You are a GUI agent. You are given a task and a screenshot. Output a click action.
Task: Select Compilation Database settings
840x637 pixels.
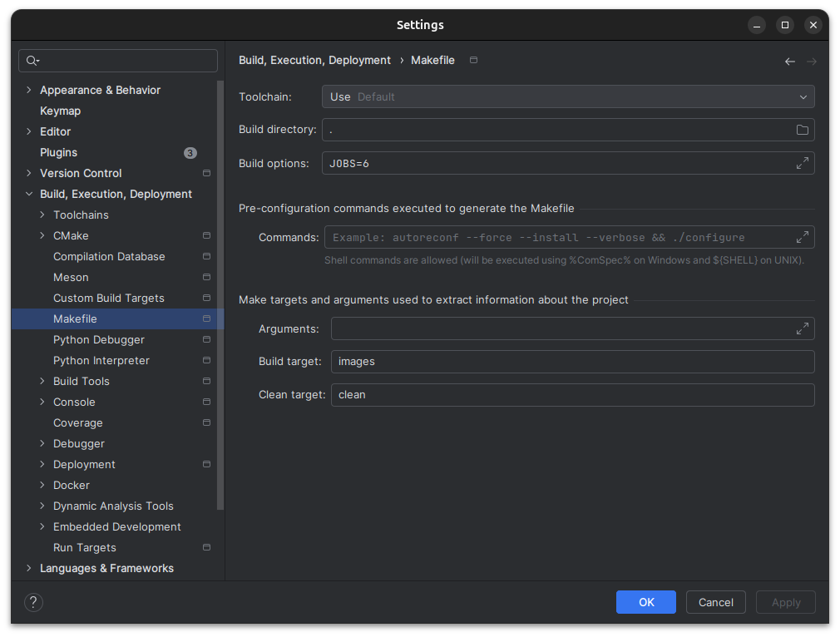(x=109, y=257)
